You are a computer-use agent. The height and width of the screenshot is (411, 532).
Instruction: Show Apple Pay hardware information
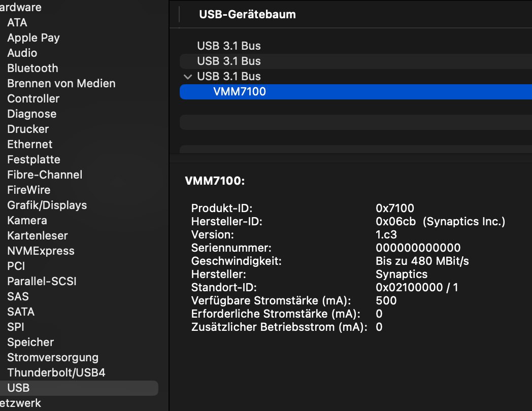click(34, 38)
